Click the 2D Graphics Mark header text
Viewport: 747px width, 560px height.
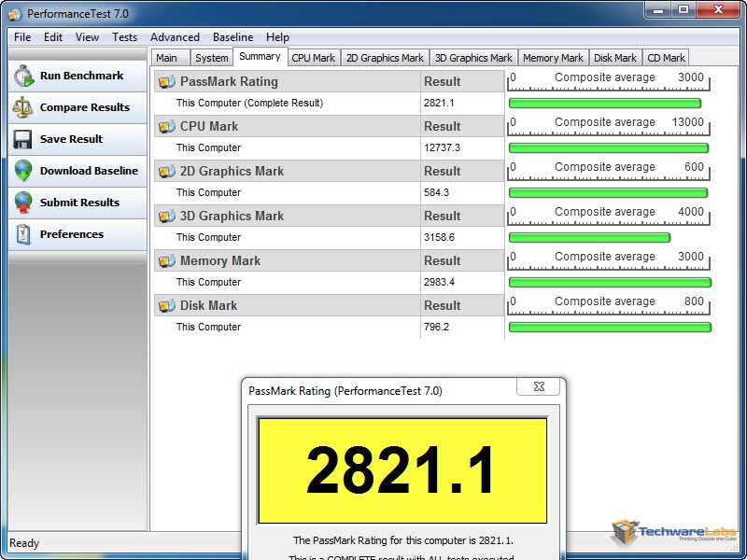[232, 172]
